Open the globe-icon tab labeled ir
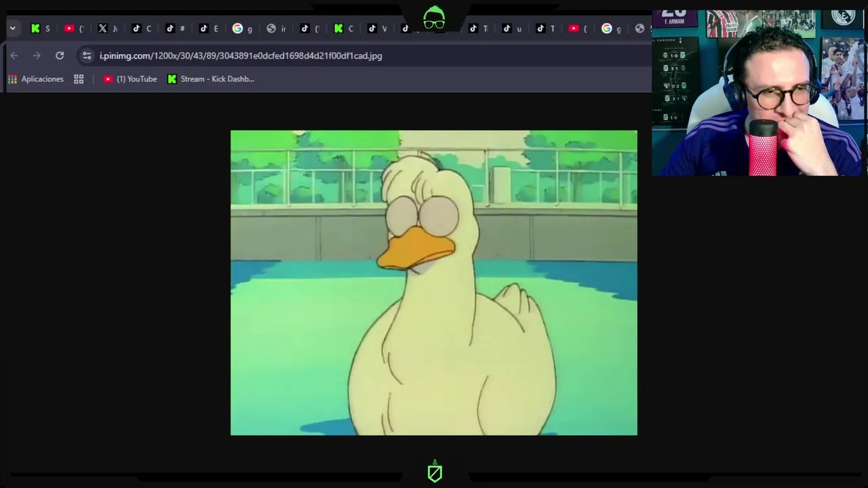The height and width of the screenshot is (488, 868). [x=276, y=28]
